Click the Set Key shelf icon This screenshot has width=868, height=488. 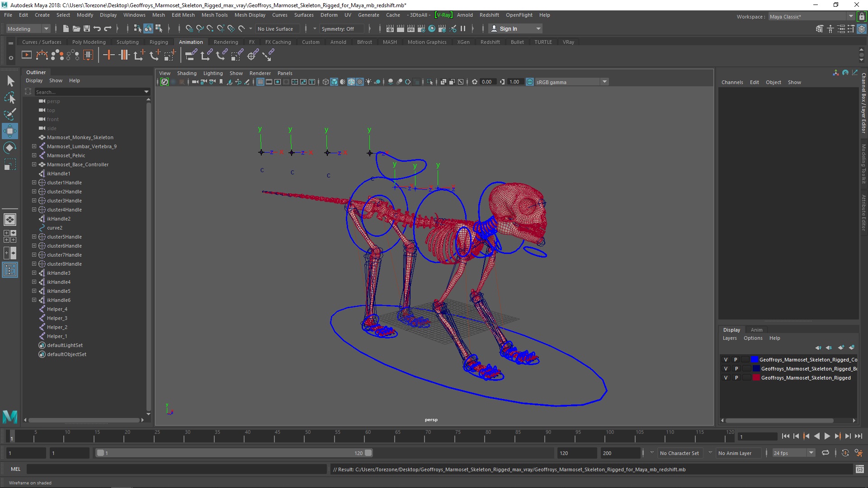pos(108,55)
